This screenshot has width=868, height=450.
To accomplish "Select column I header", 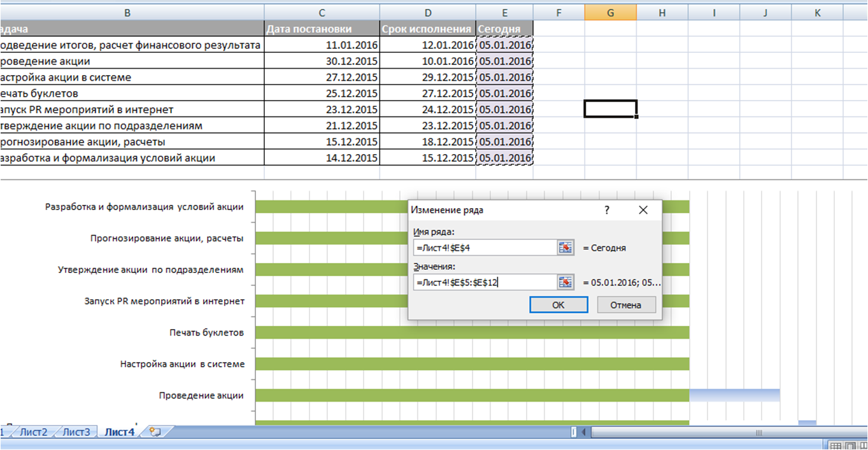I will tap(715, 12).
